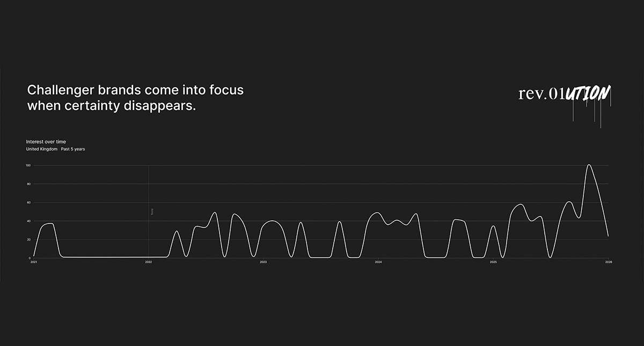Click the 20 label on the vertical axis
This screenshot has width=644, height=346.
tap(28, 240)
